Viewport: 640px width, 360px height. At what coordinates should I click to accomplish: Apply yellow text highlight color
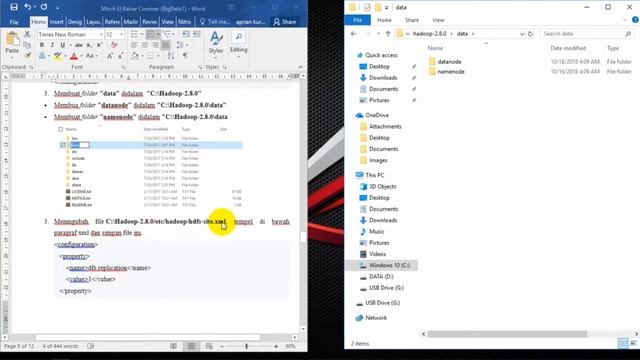click(58, 56)
